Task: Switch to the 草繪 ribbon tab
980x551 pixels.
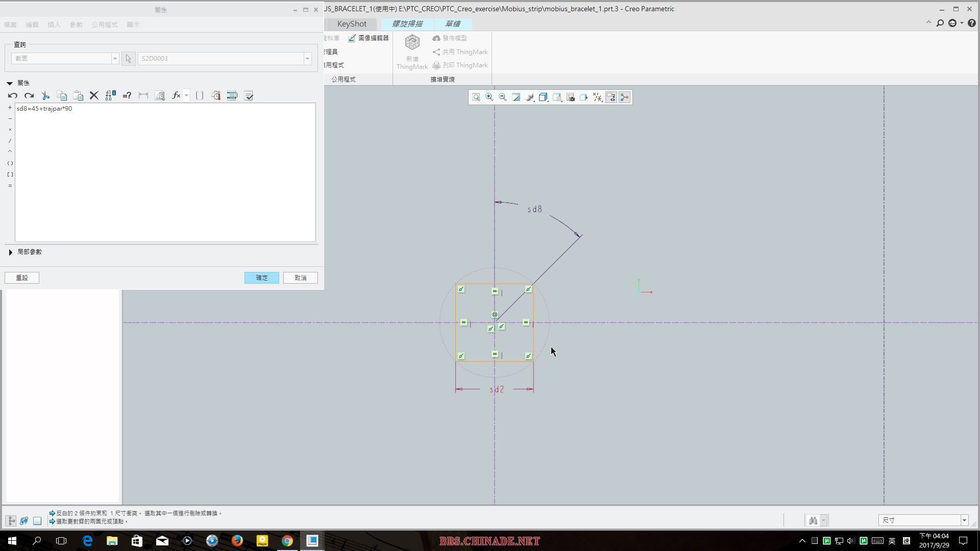Action: (453, 24)
